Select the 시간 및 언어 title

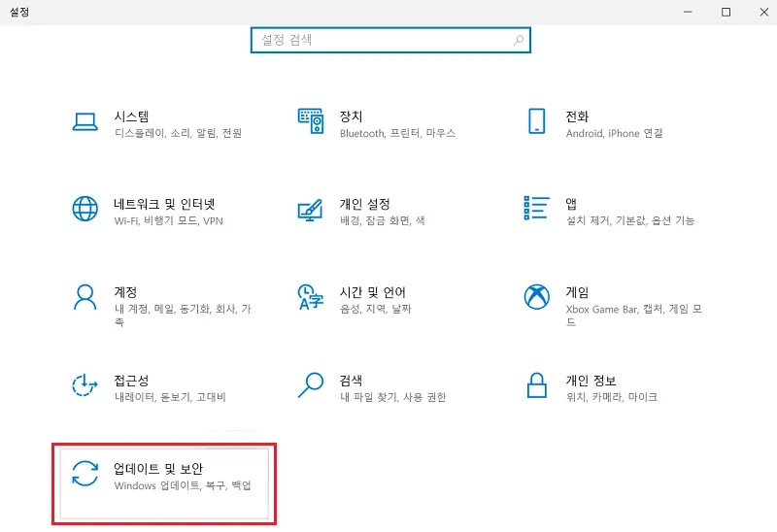coord(373,292)
